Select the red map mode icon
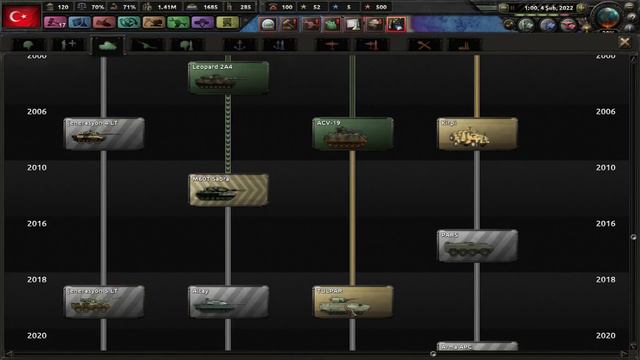The image size is (640, 360). pyautogui.click(x=568, y=25)
